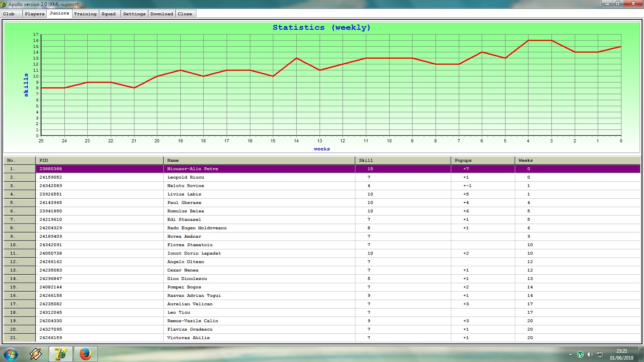
Task: Click the Apollo window title bar icon
Action: tap(4, 4)
